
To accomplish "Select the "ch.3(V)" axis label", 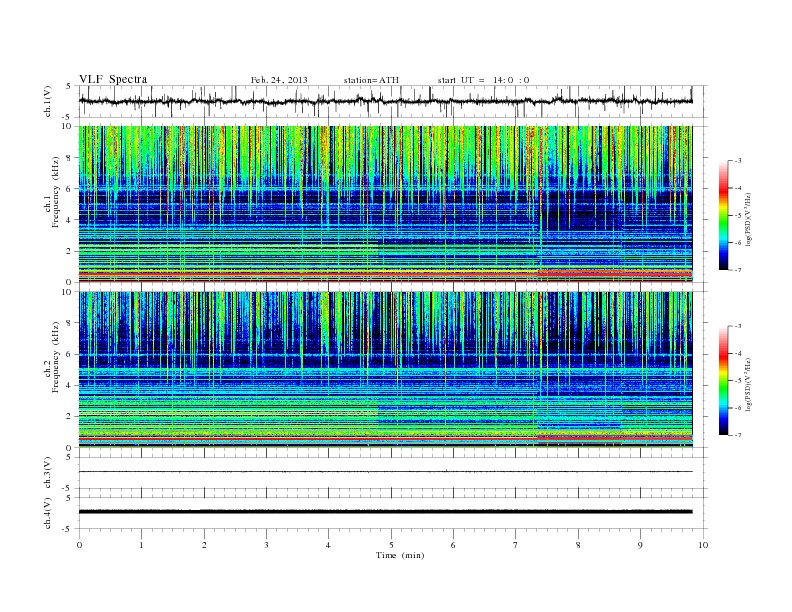I will click(47, 472).
